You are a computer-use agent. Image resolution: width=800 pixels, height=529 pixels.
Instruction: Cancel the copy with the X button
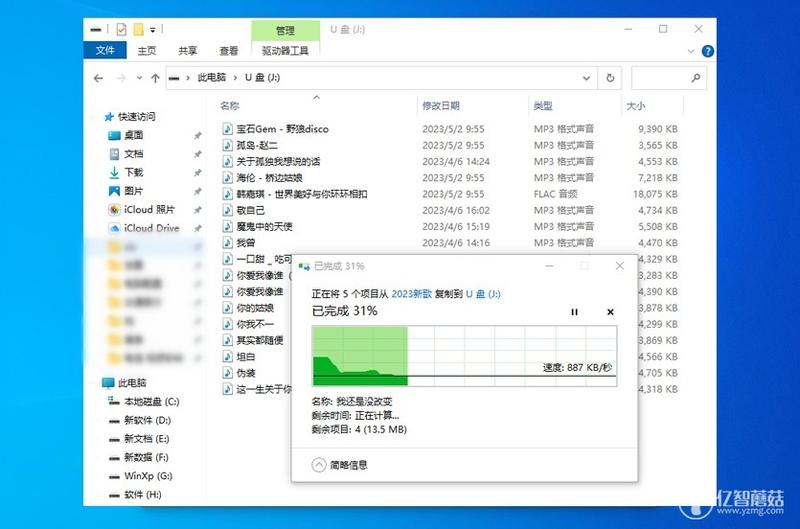(x=610, y=312)
